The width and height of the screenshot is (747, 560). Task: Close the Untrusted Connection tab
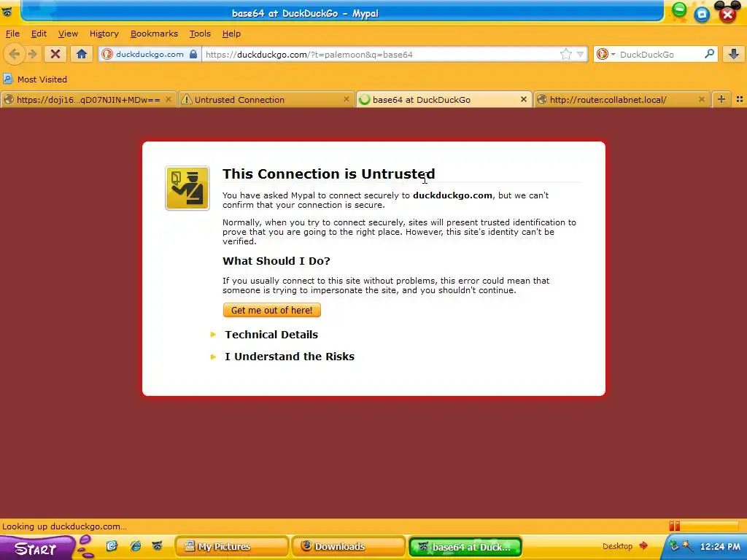pyautogui.click(x=347, y=99)
